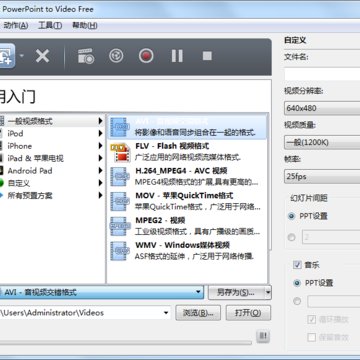Click the stop toolbar button
The height and width of the screenshot is (360, 360).
(x=207, y=56)
